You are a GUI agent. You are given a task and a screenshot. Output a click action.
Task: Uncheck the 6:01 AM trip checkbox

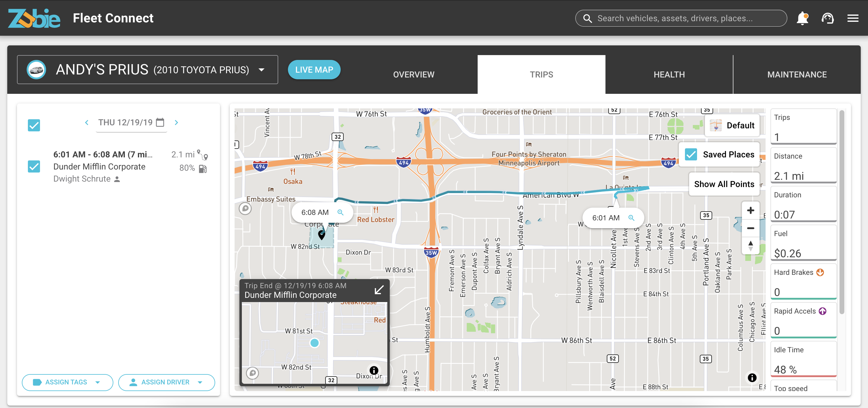click(34, 166)
